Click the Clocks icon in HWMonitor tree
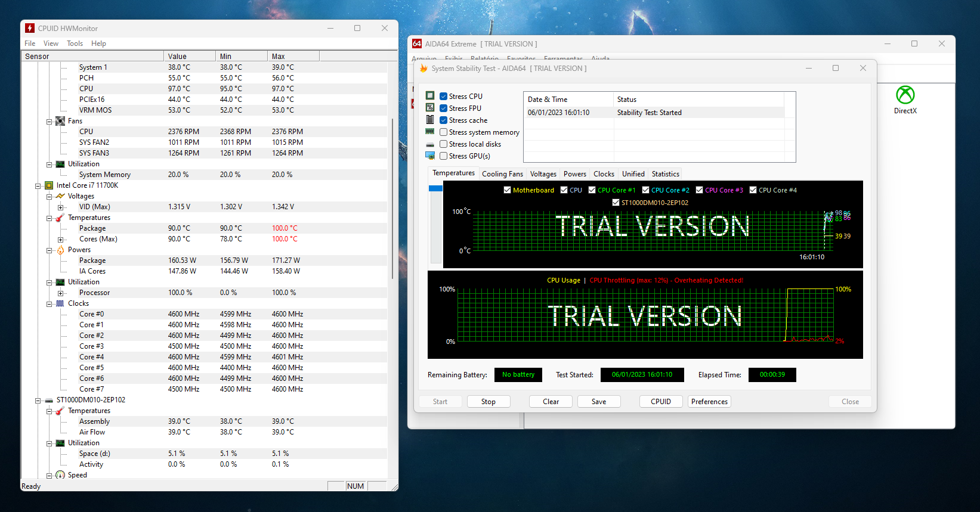Viewport: 980px width, 512px height. (x=60, y=303)
